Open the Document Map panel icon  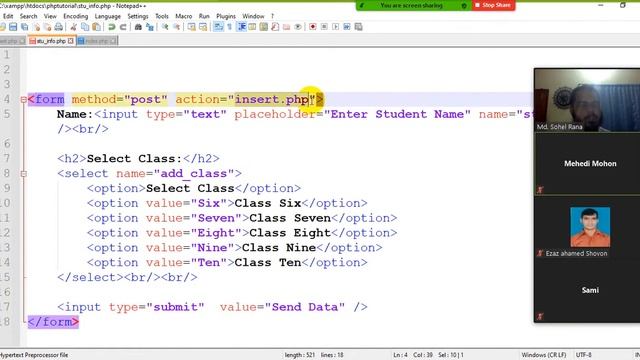coord(264,27)
